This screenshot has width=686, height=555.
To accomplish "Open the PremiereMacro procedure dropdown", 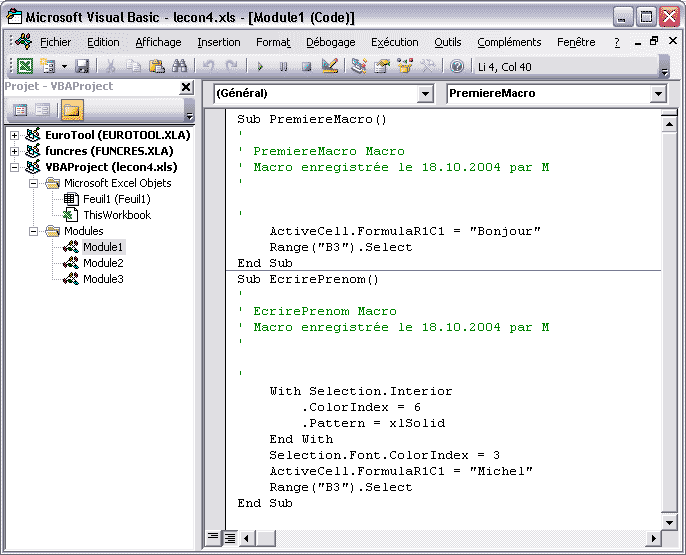I will coord(658,94).
